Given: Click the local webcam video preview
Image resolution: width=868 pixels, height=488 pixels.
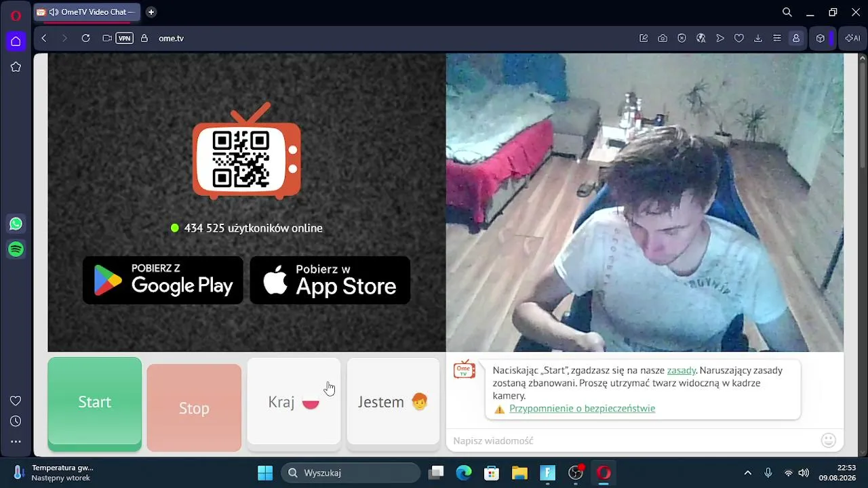Looking at the screenshot, I should click(645, 203).
